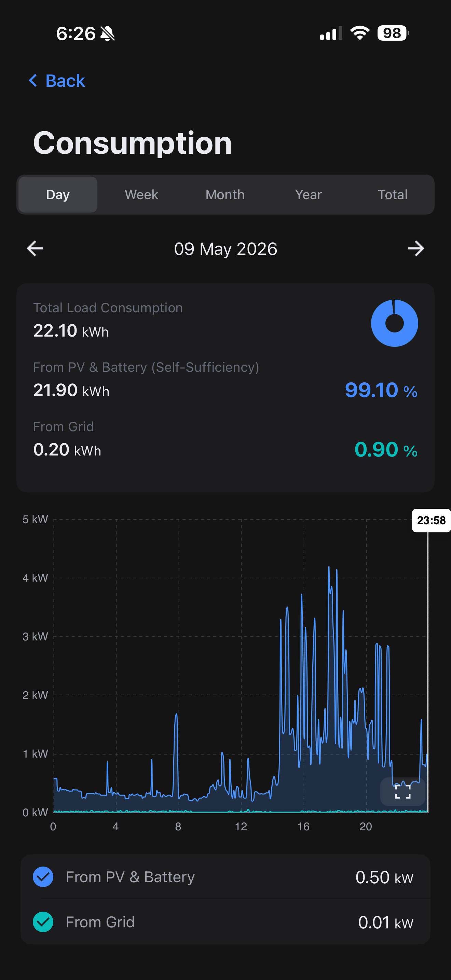
Task: Tap the Wi-Fi status icon
Action: [360, 33]
